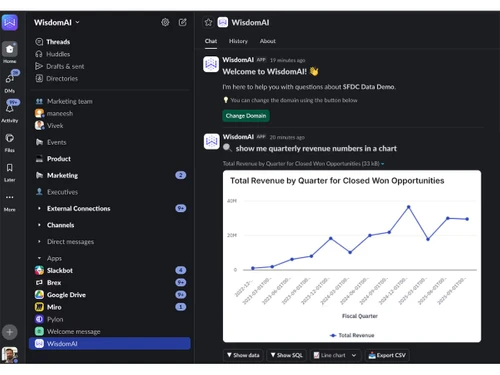Click the WisdomAI workspace logo icon
The image size is (500, 375).
tap(10, 23)
